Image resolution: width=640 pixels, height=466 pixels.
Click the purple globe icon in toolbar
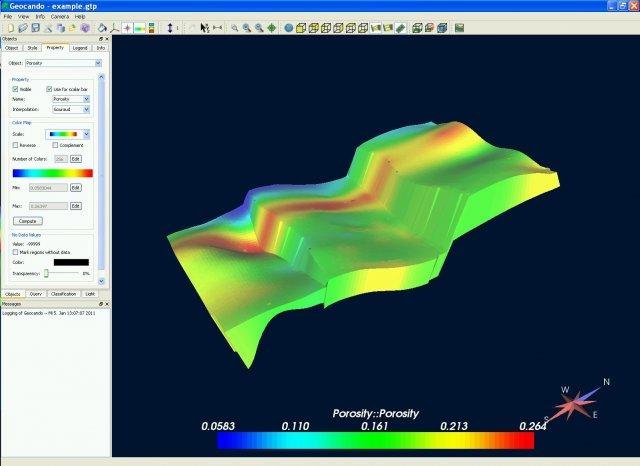point(85,28)
